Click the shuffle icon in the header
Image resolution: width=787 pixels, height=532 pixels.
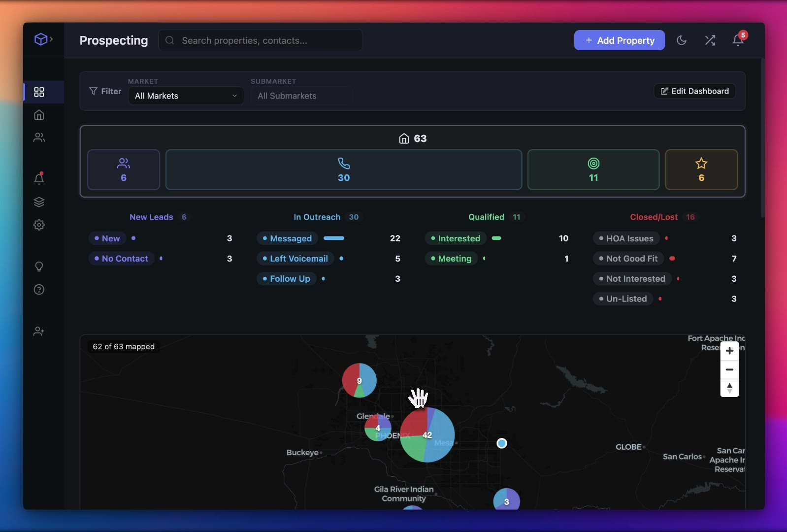(710, 40)
